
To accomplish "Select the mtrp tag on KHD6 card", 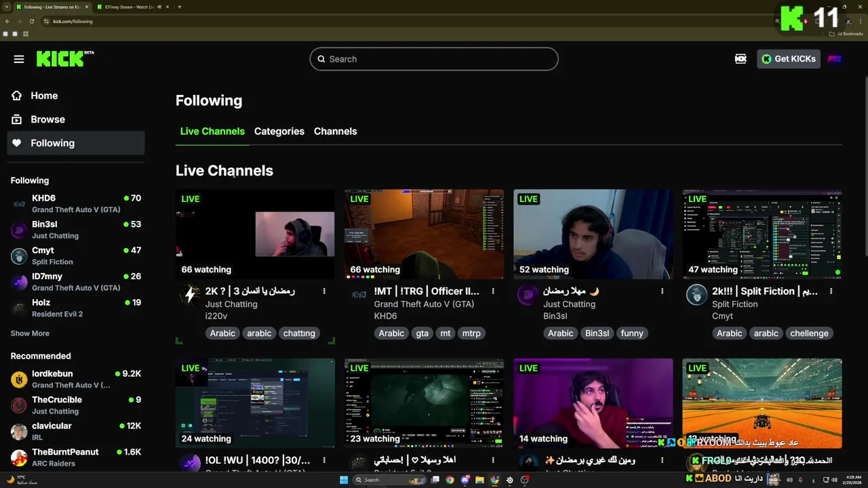I will [x=471, y=333].
